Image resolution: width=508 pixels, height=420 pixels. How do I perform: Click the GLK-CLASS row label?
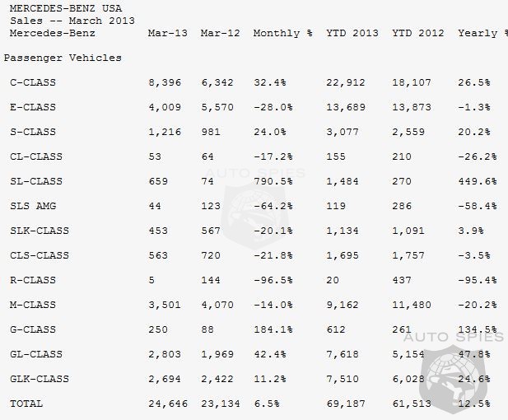click(x=40, y=379)
